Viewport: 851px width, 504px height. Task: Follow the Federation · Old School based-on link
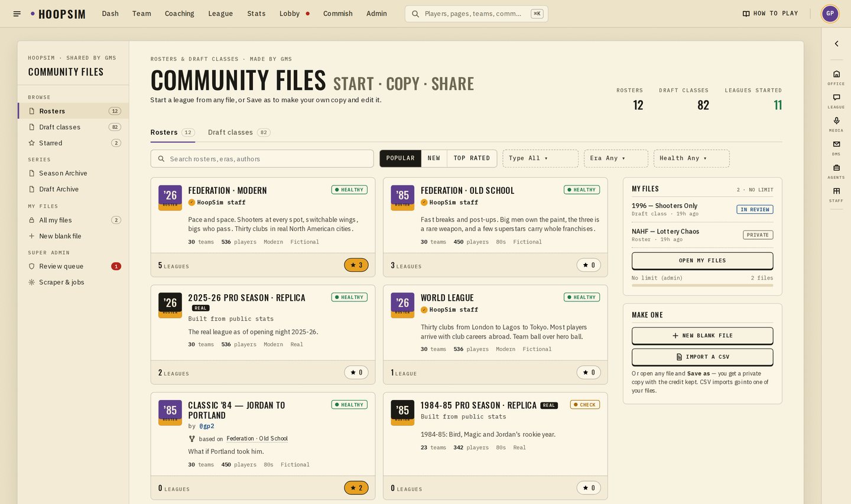[x=257, y=438]
